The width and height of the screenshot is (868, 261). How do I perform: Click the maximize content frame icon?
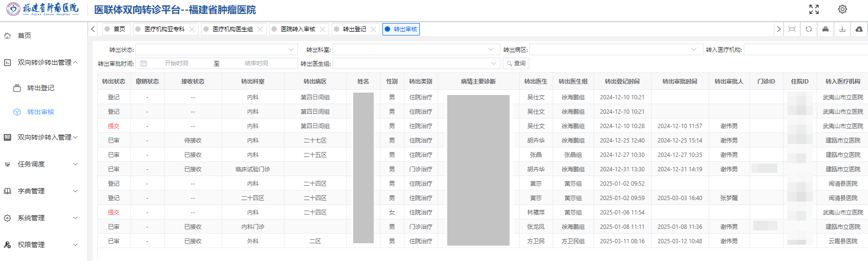pyautogui.click(x=792, y=29)
